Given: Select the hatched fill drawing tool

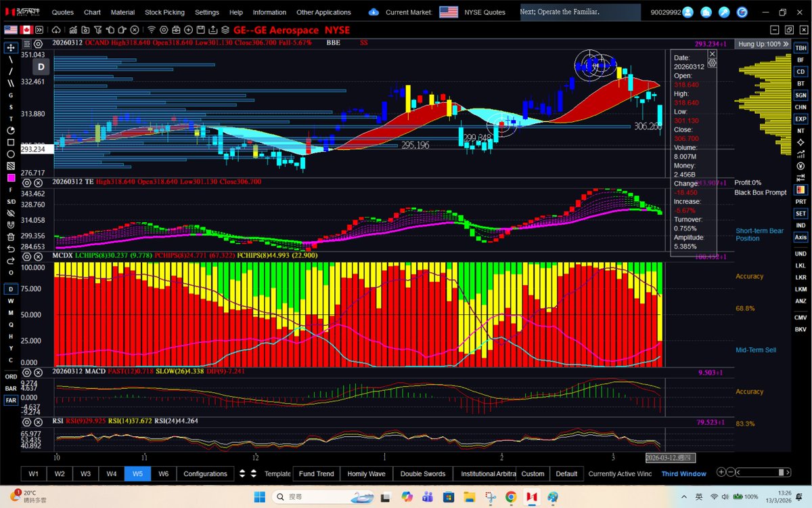Looking at the screenshot, I should click(x=11, y=165).
